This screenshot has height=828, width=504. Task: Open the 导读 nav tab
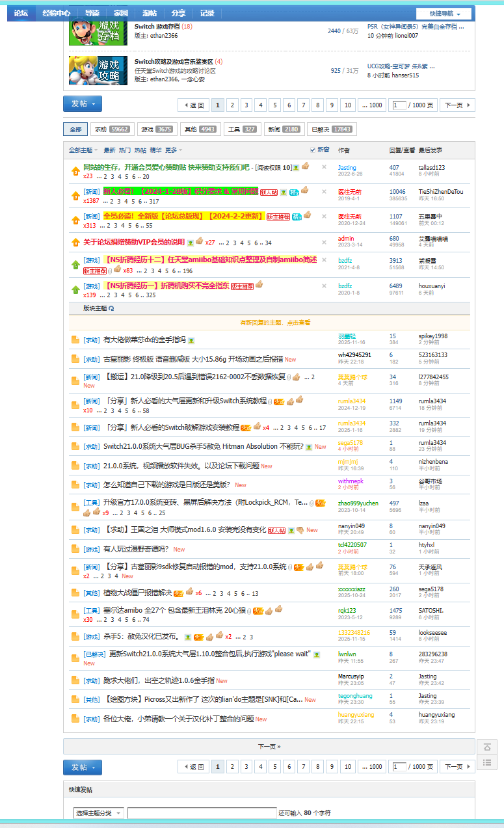point(92,13)
